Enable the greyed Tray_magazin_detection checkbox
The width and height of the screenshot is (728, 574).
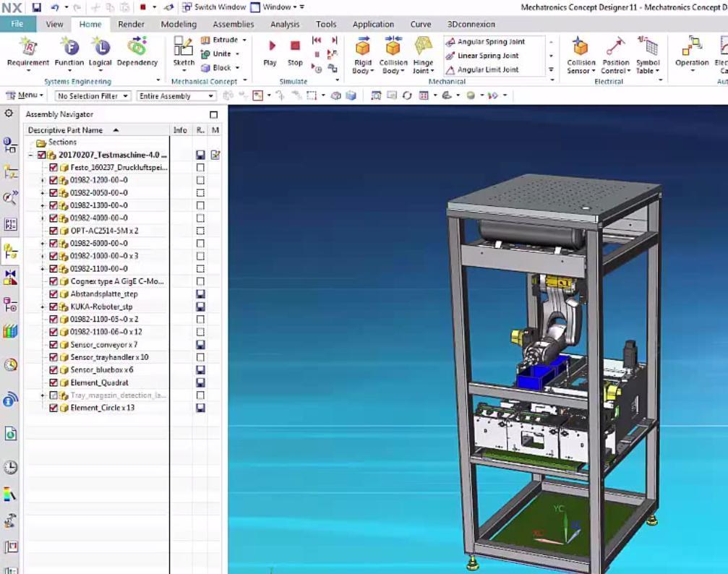point(53,395)
